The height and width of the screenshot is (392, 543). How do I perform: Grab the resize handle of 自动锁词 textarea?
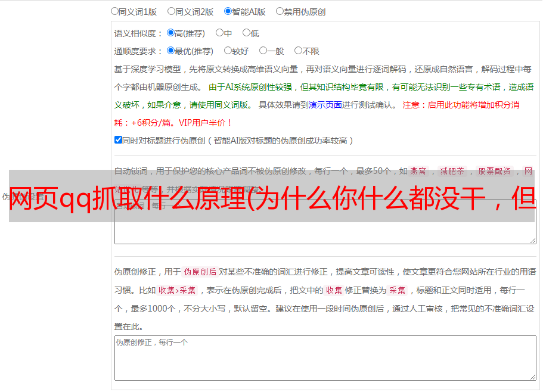coord(533,241)
